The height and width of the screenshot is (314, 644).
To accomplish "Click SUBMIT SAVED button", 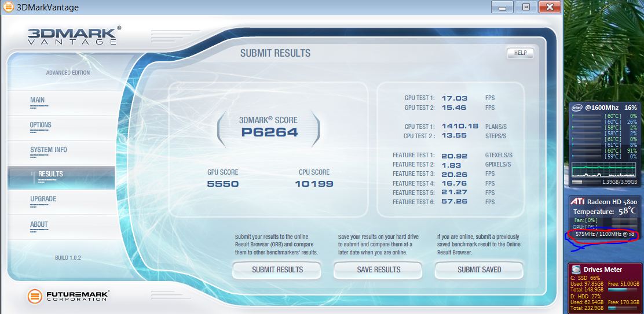I will pos(480,269).
